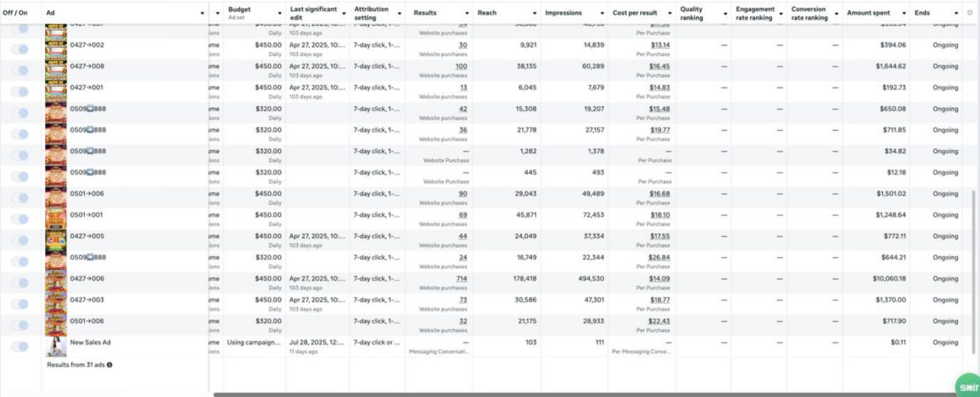Open the New Sales Ad thumbnail
The height and width of the screenshot is (397, 980).
click(56, 347)
